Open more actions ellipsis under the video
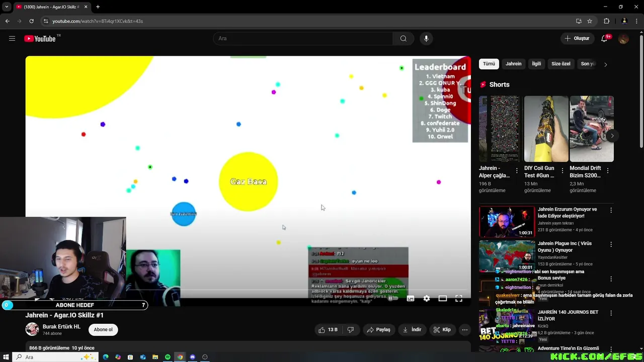Screen dimensions: 644x362 click(x=465, y=330)
